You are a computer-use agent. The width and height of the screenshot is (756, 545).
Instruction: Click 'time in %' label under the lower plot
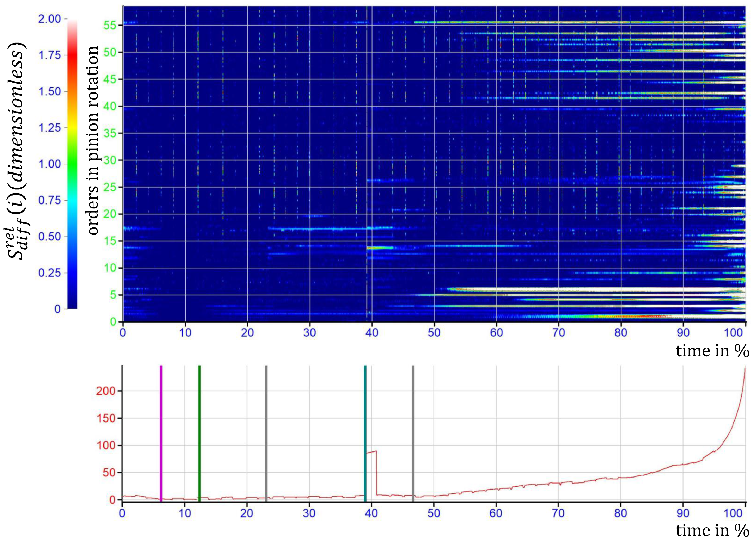pos(712,530)
